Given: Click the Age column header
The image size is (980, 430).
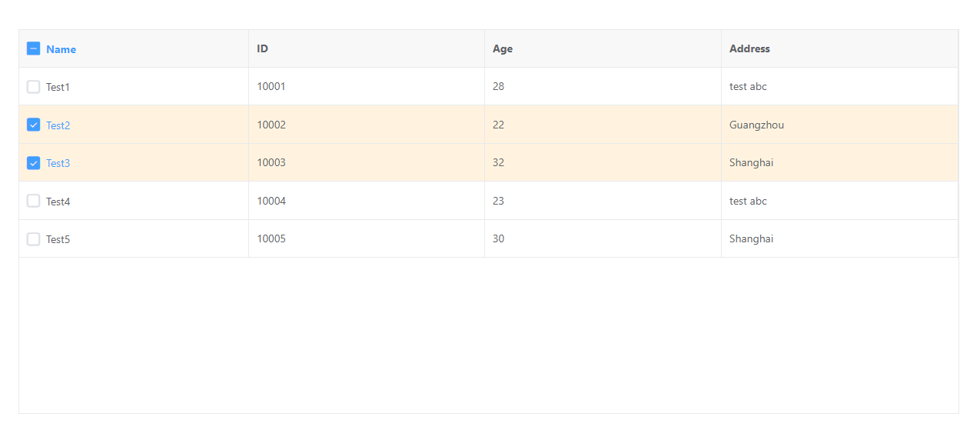Looking at the screenshot, I should 503,48.
